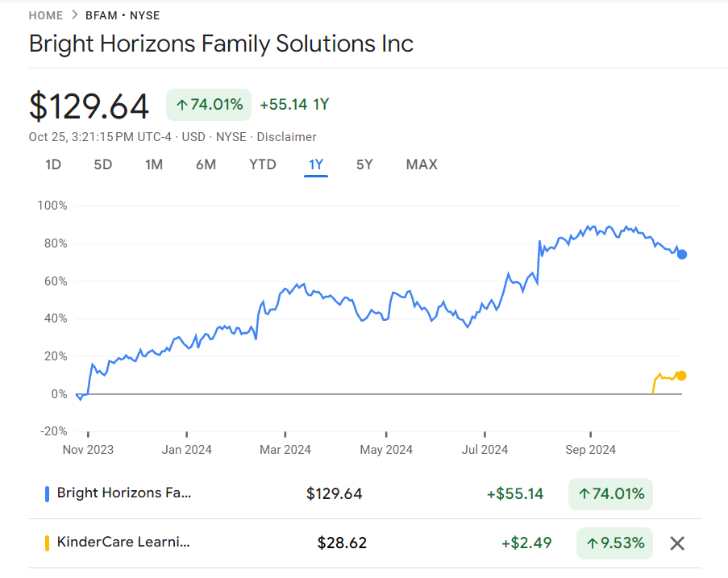Viewport: 728px width, 578px height.
Task: Click the Sep 2024 axis label
Action: point(591,449)
